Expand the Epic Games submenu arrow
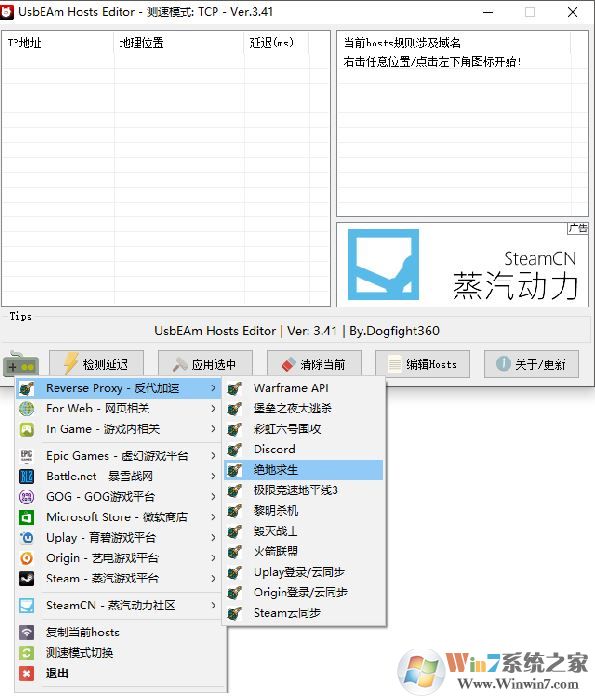The image size is (595, 698). [x=214, y=456]
